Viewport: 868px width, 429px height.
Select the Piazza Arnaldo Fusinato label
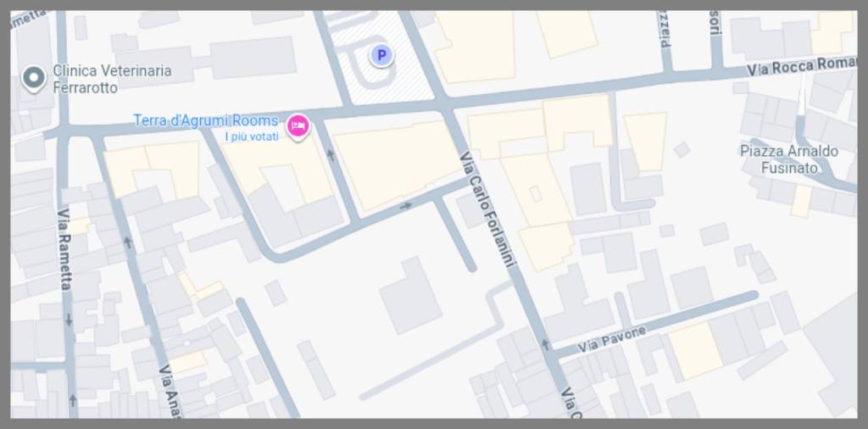point(788,159)
